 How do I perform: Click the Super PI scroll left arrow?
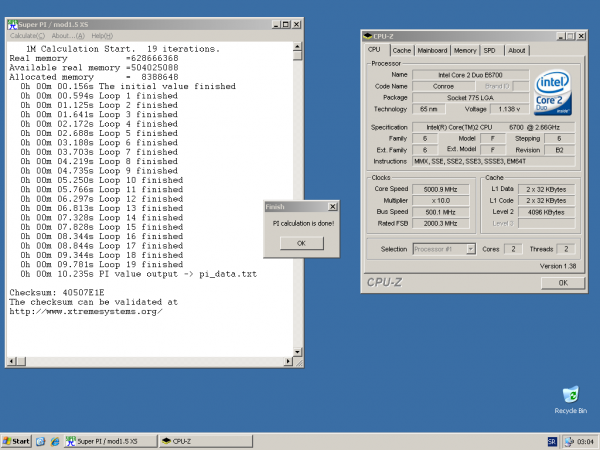coord(11,361)
